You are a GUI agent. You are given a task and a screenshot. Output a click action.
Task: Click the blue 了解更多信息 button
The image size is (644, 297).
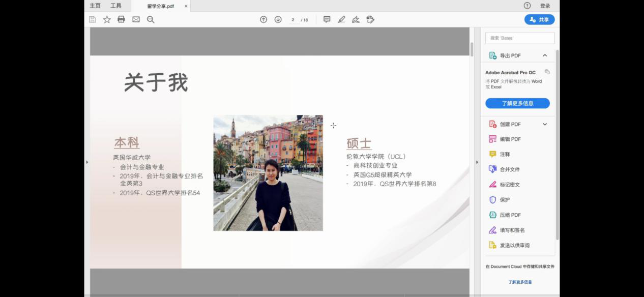517,103
